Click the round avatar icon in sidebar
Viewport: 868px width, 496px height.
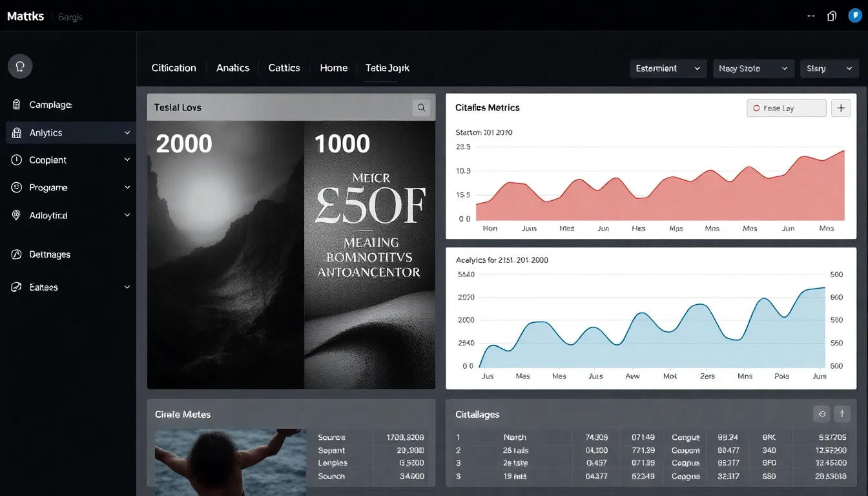click(x=20, y=66)
